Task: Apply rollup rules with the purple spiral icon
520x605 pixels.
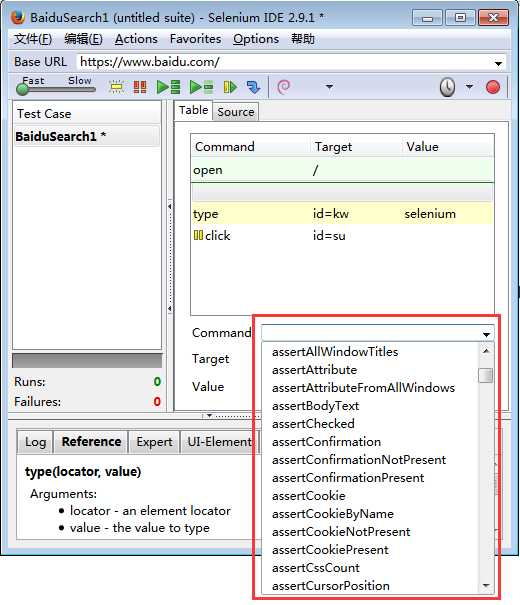Action: coord(284,87)
